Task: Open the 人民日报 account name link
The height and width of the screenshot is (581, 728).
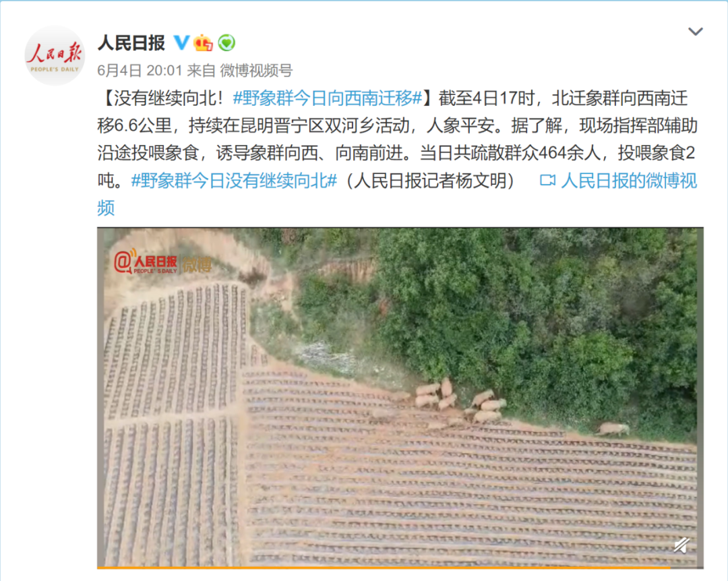Action: pyautogui.click(x=131, y=42)
